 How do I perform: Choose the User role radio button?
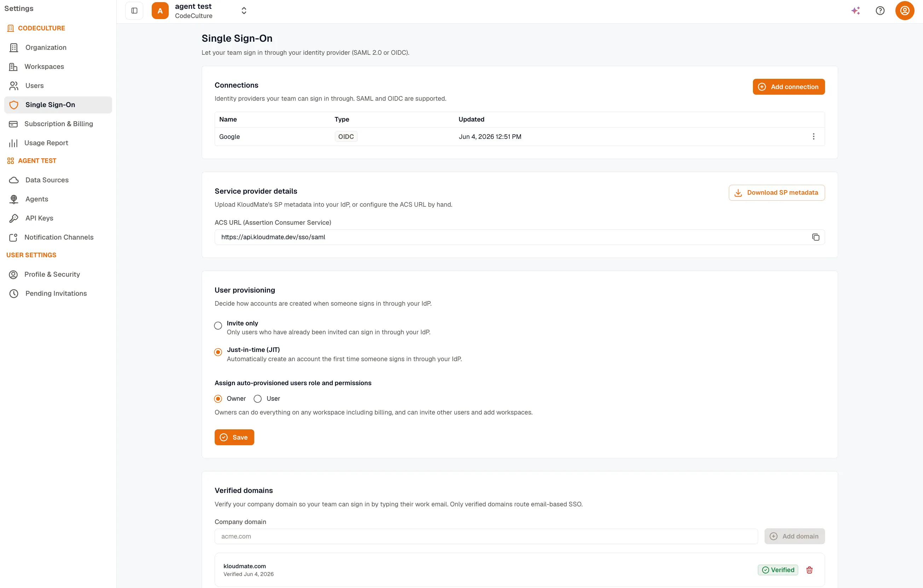(257, 399)
